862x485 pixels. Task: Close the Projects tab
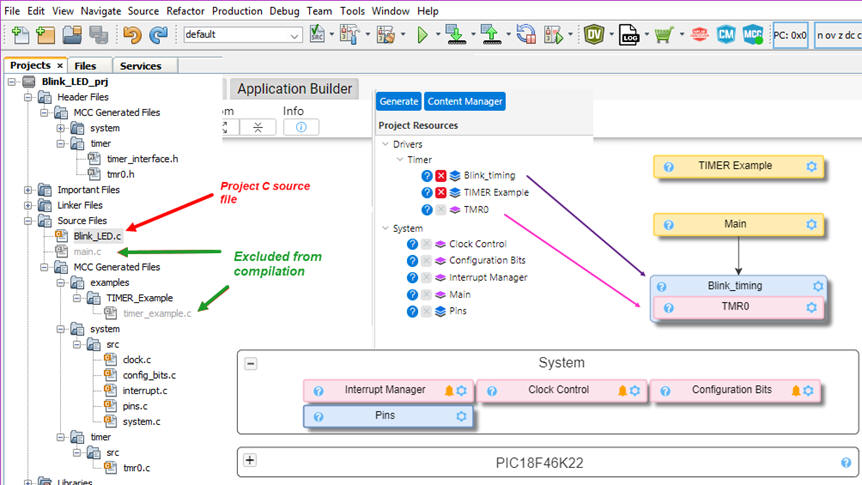pos(60,65)
